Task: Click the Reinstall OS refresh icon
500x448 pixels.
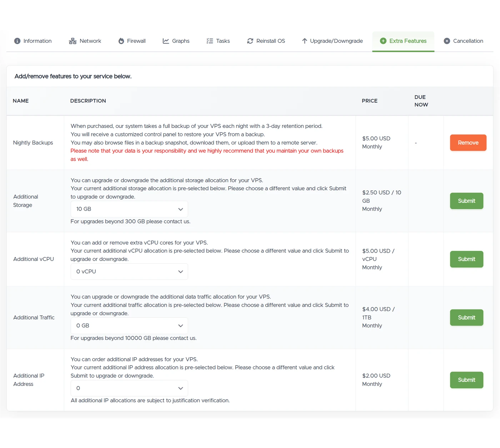Action: [250, 41]
